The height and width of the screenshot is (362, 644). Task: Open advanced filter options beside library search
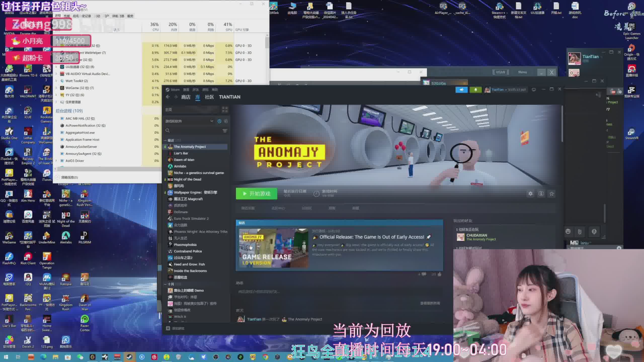(x=225, y=131)
